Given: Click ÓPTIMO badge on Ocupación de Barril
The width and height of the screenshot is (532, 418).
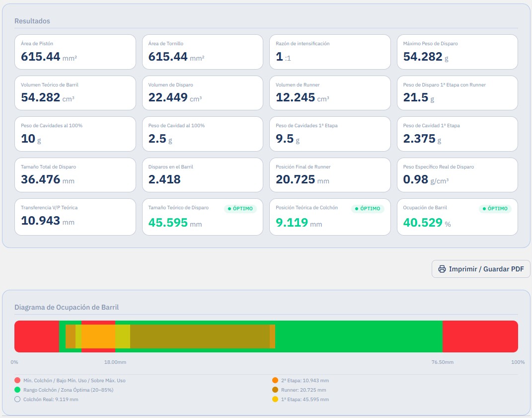Looking at the screenshot, I should tap(495, 208).
